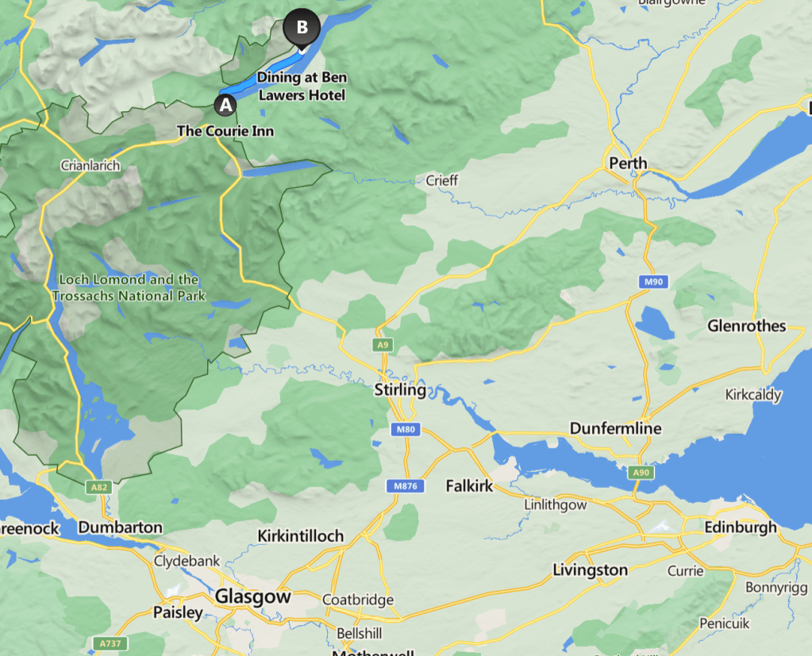The image size is (812, 656).
Task: Click Loch Lomond and Trossachs National Park label
Action: (x=129, y=287)
